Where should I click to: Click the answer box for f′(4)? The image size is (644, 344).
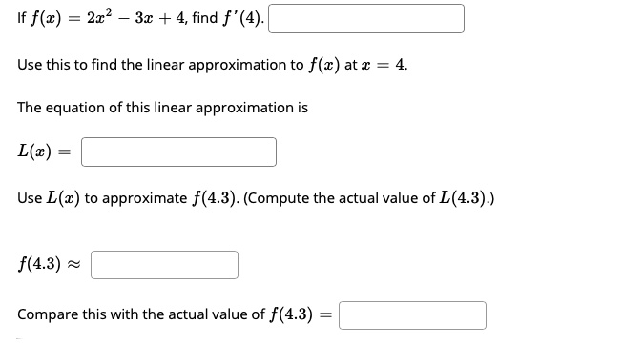coord(366,18)
